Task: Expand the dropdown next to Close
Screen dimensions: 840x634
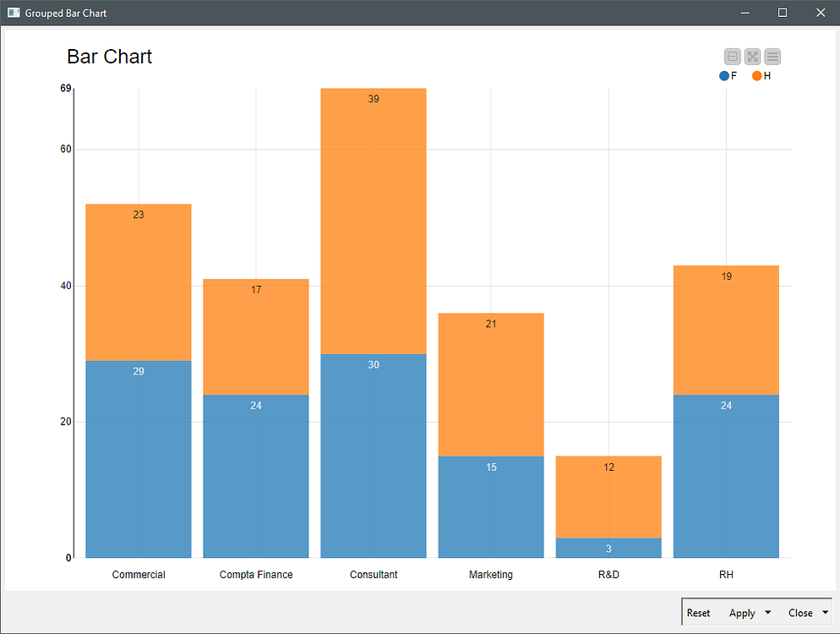Action: point(826,612)
